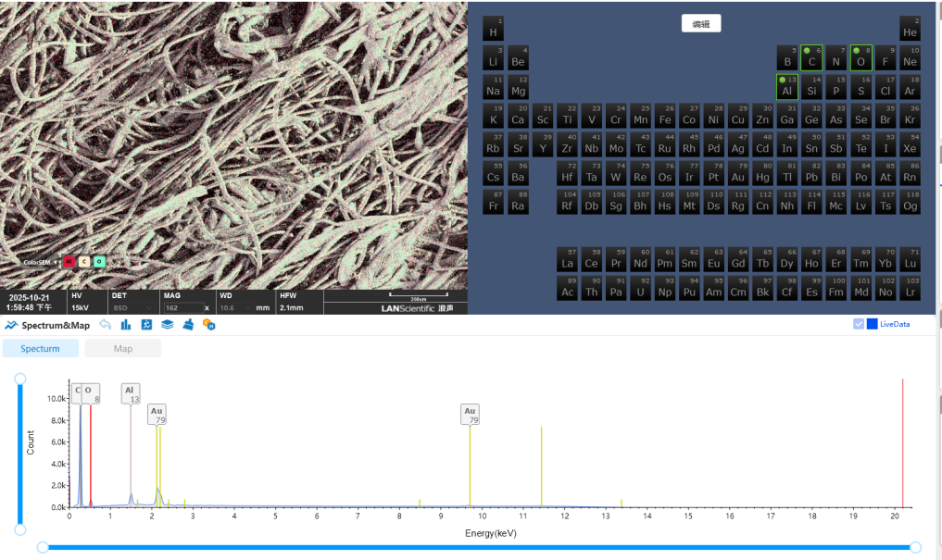
Task: Toggle the C ColorSEM overlay swatch
Action: tap(84, 262)
